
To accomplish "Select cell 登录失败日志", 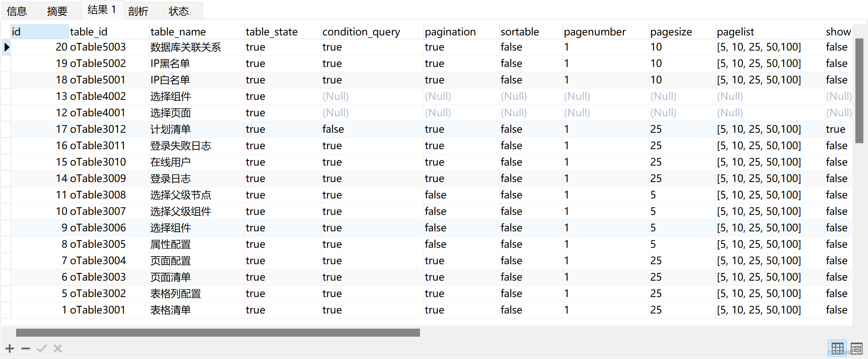I will click(x=197, y=145).
